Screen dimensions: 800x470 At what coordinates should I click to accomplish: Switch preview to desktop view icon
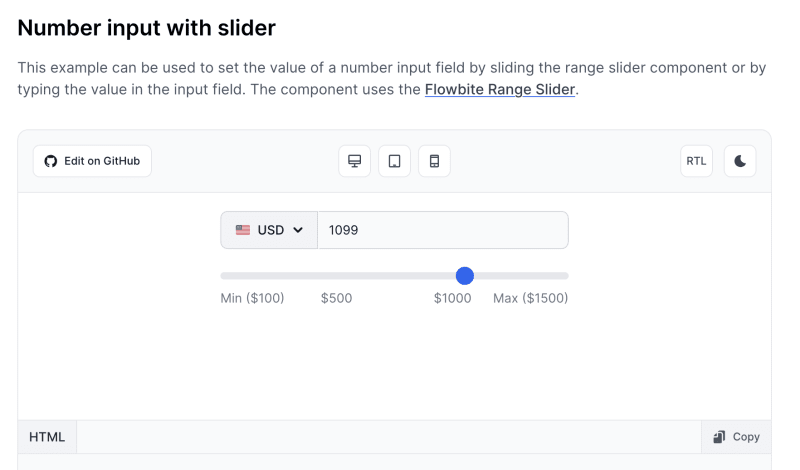coord(354,161)
